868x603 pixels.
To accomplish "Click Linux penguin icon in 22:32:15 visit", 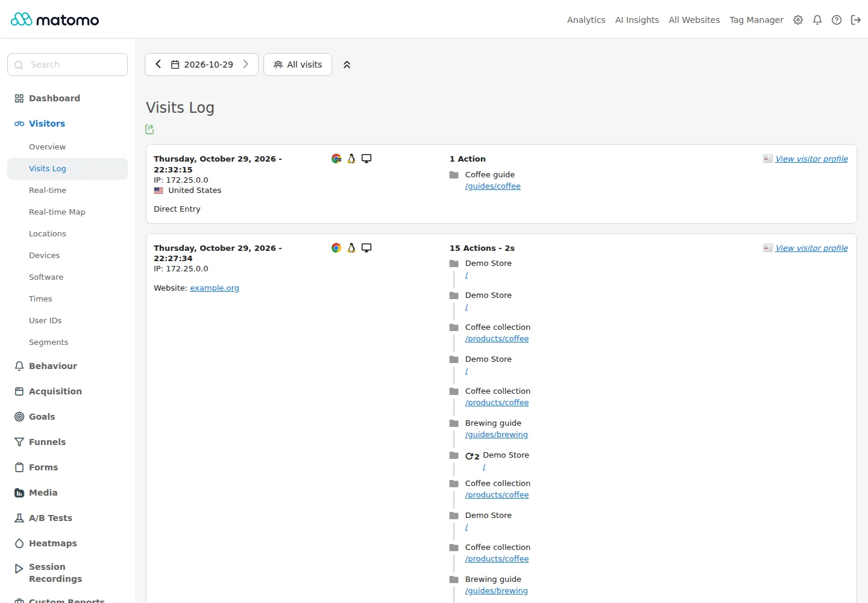I will (351, 159).
